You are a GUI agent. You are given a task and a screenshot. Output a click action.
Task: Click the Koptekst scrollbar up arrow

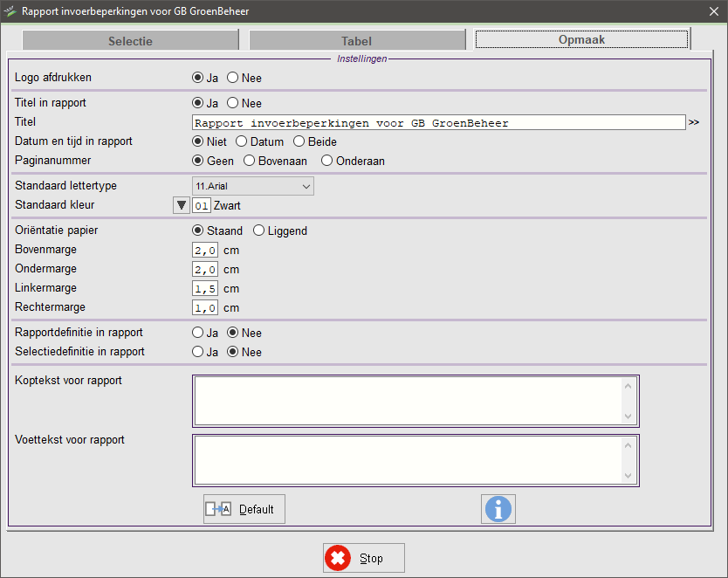coord(628,386)
